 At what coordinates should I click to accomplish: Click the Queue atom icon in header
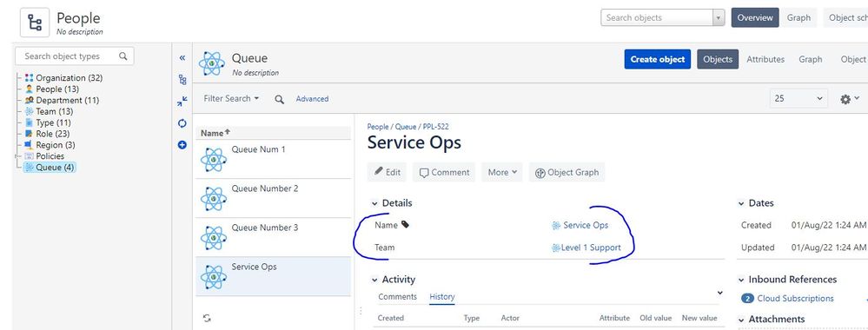(x=211, y=63)
